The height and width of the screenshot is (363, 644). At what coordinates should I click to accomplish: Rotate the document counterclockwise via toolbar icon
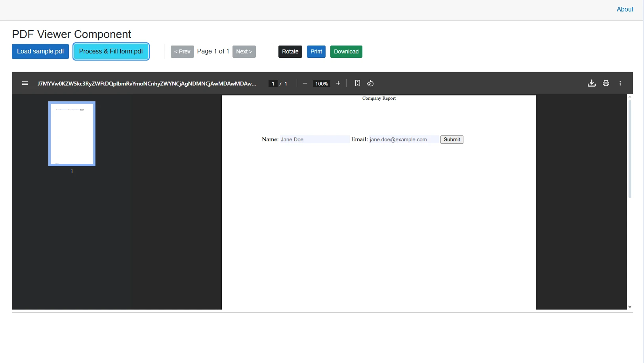[x=371, y=83]
